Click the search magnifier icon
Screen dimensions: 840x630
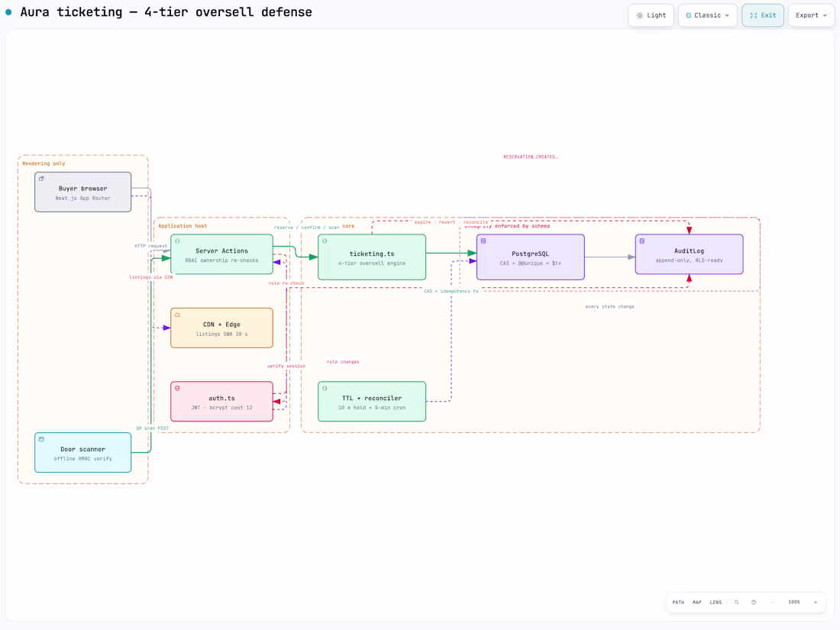737,603
